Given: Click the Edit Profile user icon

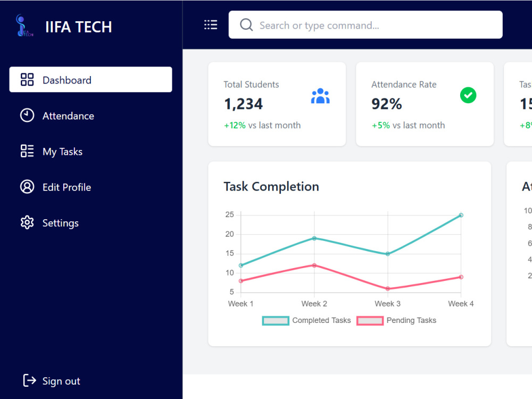Looking at the screenshot, I should coord(27,187).
